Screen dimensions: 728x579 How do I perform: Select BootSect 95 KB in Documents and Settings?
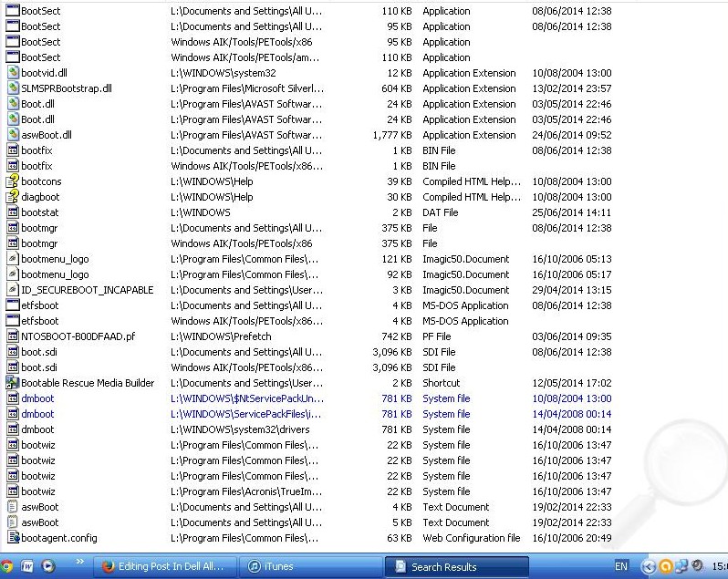point(41,26)
